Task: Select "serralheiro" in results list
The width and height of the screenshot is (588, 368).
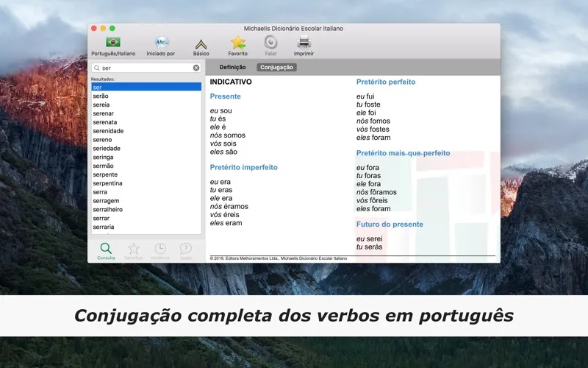Action: pos(108,210)
